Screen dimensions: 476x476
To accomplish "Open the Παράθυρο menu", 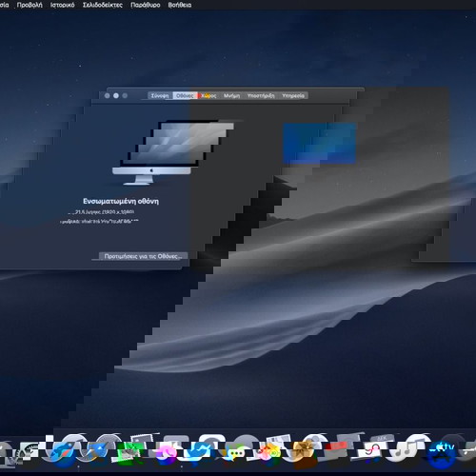I will [x=146, y=5].
